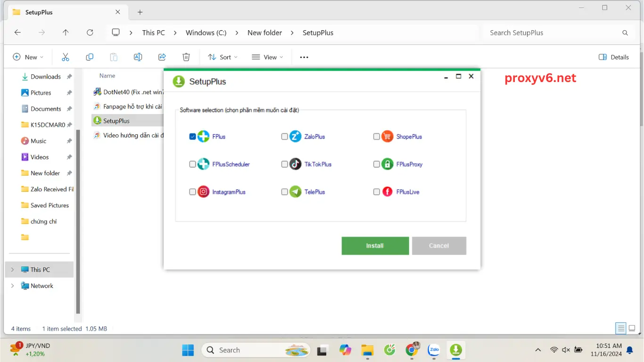Open the Sort dropdown menu
Image resolution: width=644 pixels, height=362 pixels.
point(223,57)
